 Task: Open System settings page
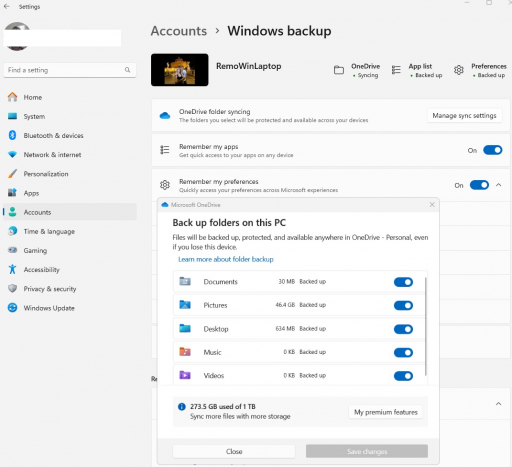click(70, 116)
